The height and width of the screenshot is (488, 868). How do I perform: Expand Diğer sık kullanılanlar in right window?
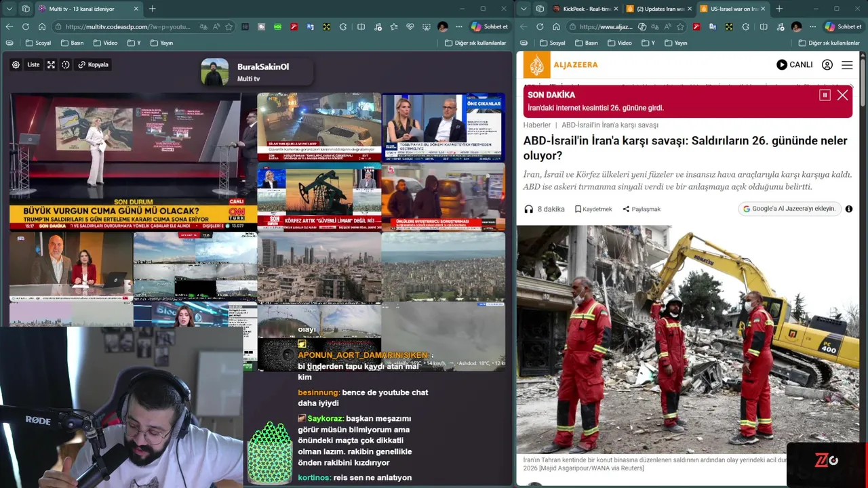point(829,43)
